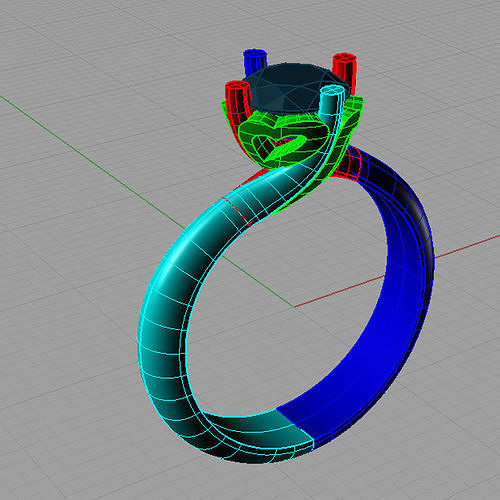Image resolution: width=500 pixels, height=500 pixels.
Task: Select the bright green band inside heart
Action: click(286, 148)
